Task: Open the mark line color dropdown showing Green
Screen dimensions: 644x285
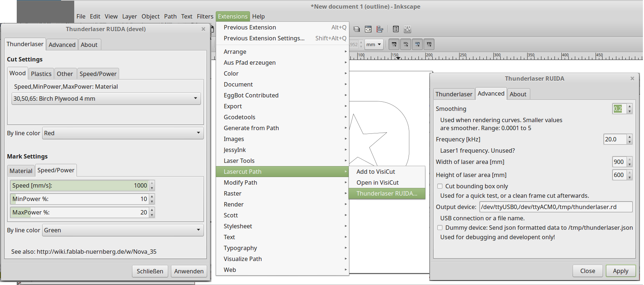Action: tap(123, 230)
